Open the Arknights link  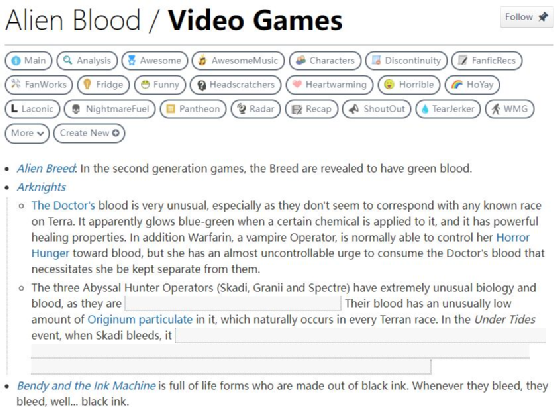point(41,187)
